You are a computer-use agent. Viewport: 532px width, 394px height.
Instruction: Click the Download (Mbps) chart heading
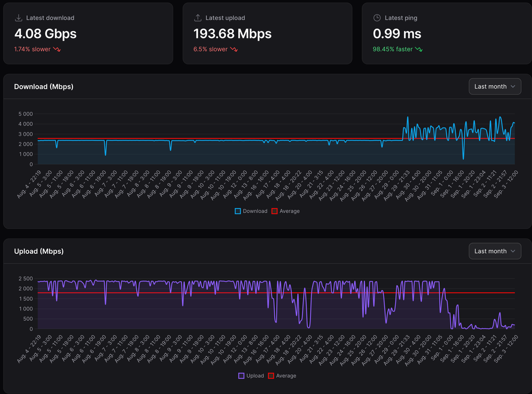click(44, 86)
